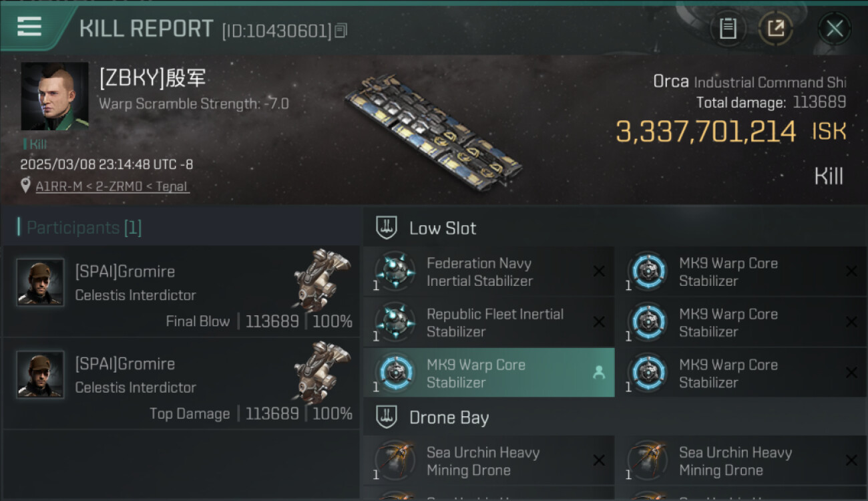The height and width of the screenshot is (501, 868).
Task: Copy the kill report ID
Action: coord(341,31)
